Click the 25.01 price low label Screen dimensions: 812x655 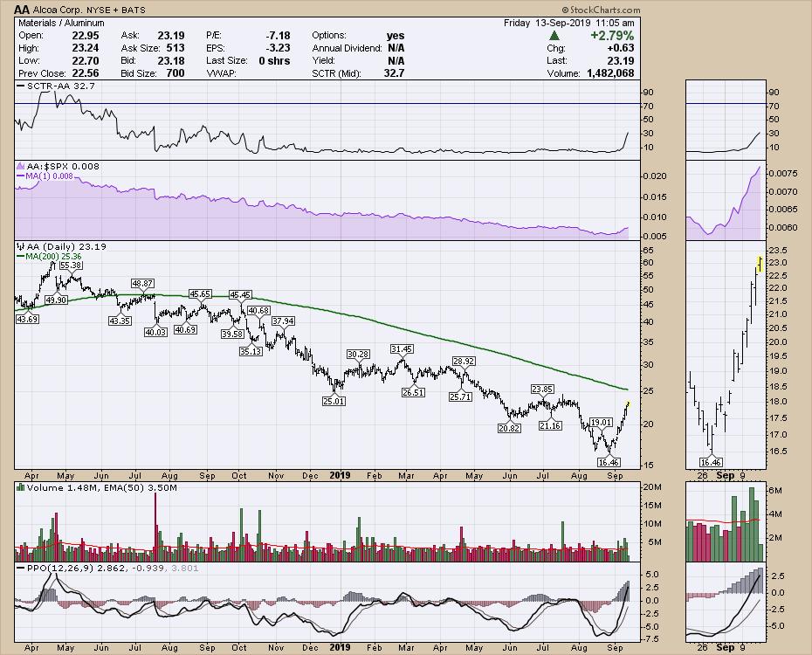(x=334, y=401)
